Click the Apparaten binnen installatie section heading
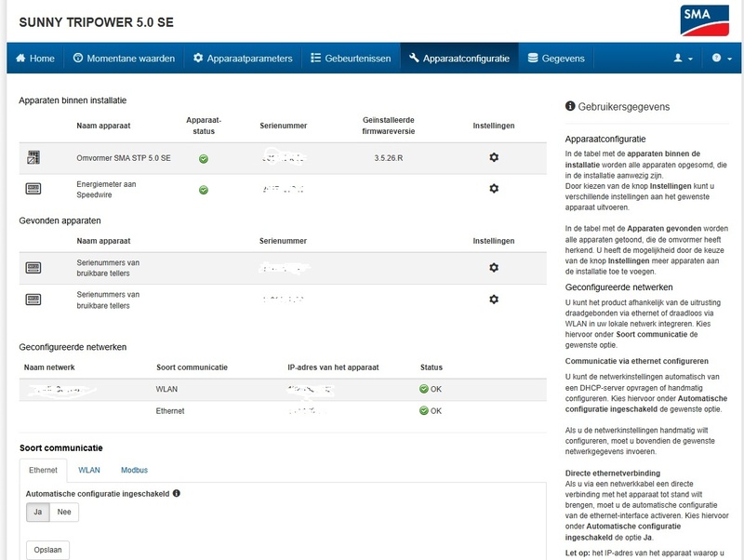Screen dimensions: 744x560 [x=73, y=100]
